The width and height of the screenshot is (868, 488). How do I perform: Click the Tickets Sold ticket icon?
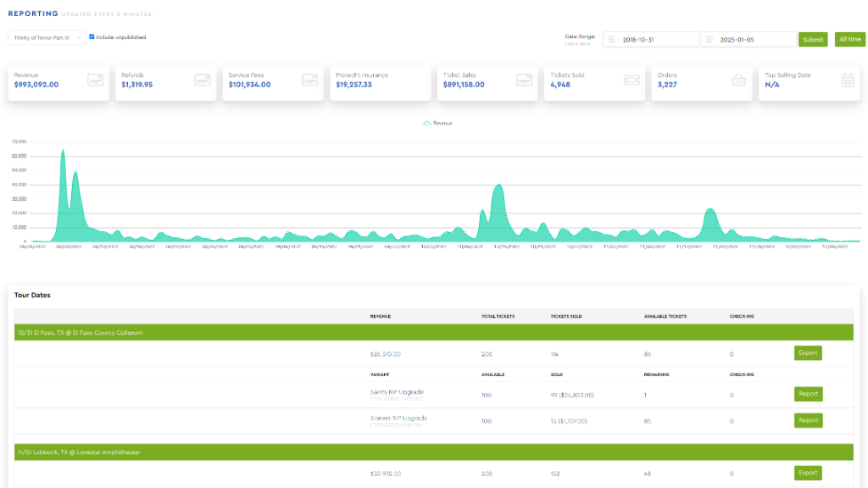632,80
